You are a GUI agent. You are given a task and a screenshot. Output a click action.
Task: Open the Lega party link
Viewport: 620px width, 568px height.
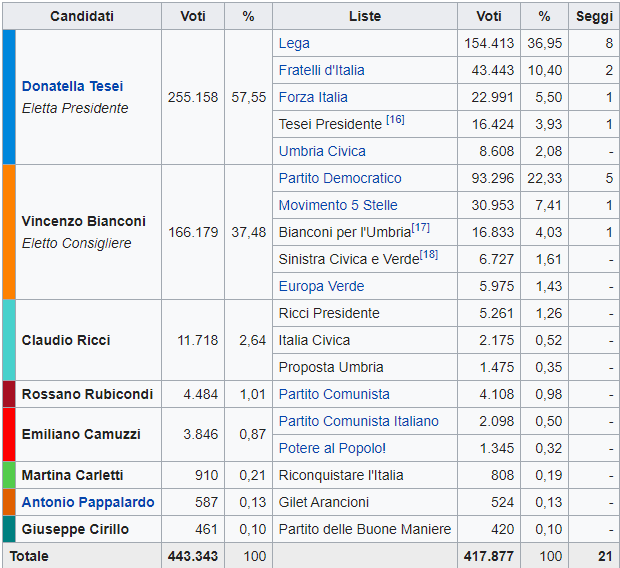click(294, 44)
